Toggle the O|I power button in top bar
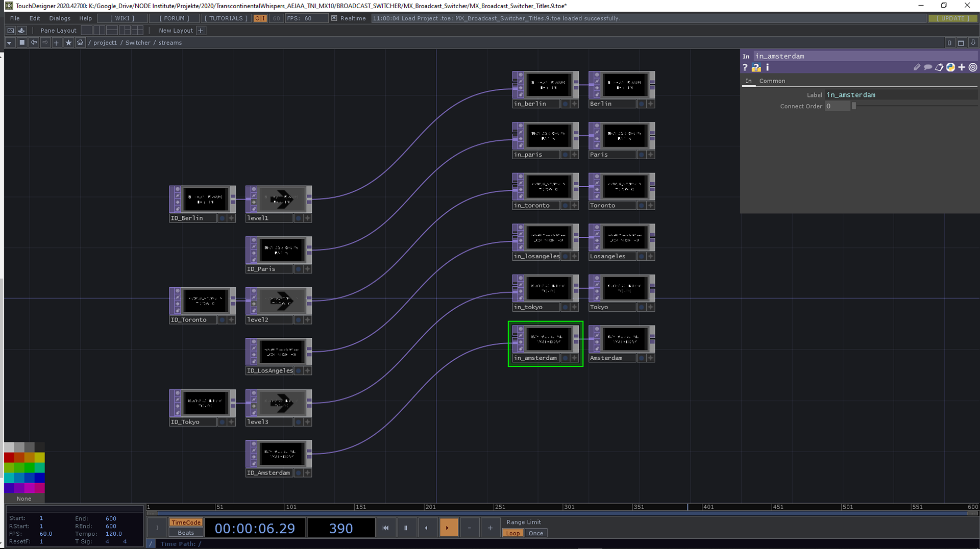 (260, 18)
